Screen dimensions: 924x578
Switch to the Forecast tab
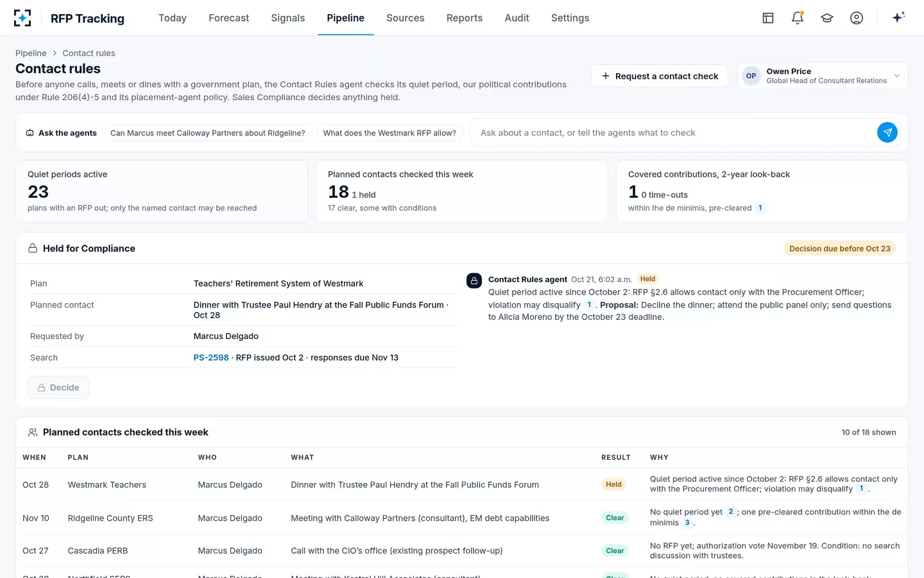click(x=229, y=18)
